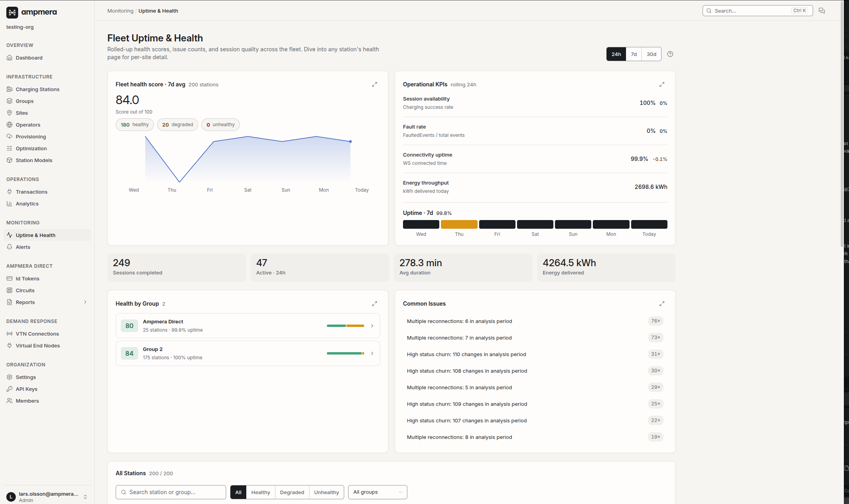Click the Monitoring breadcrumb link
This screenshot has width=849, height=504.
point(120,11)
